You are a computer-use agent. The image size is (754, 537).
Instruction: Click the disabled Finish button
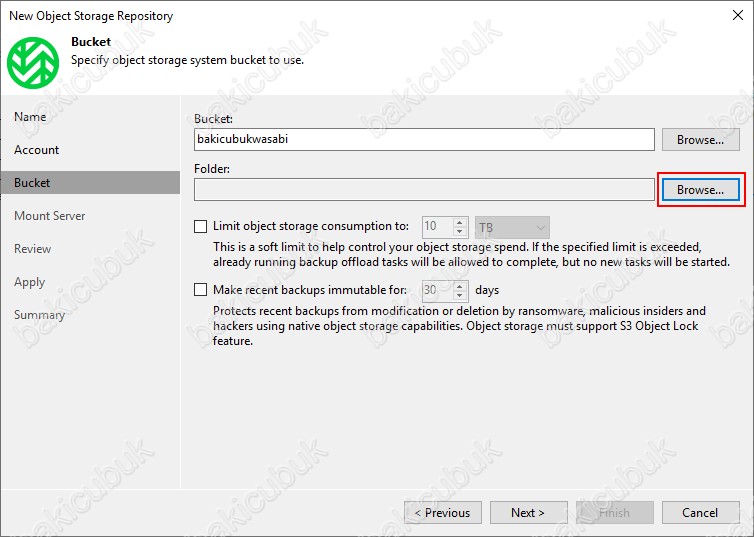click(615, 512)
